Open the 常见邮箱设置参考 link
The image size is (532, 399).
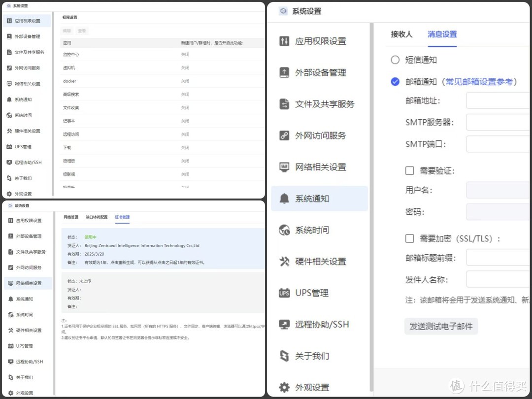tap(480, 81)
